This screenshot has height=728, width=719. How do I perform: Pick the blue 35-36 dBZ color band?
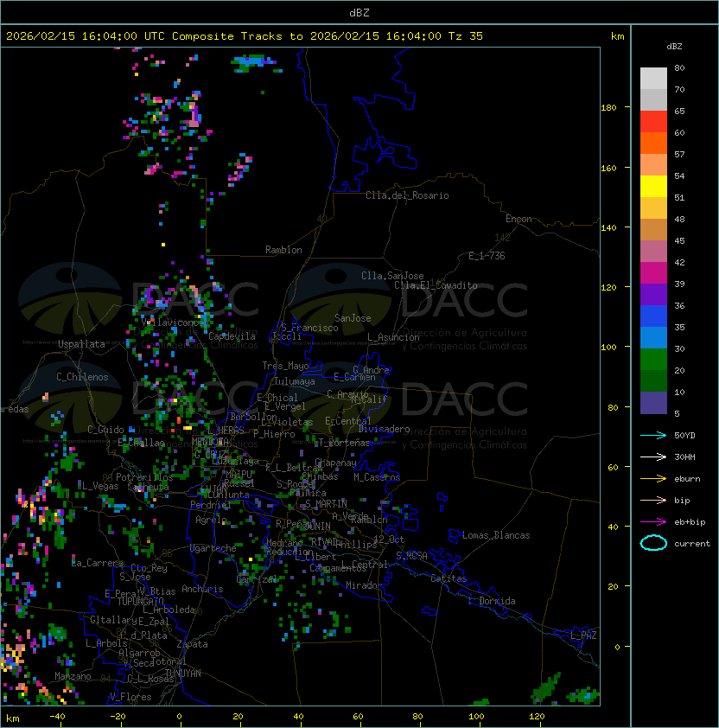[x=653, y=316]
